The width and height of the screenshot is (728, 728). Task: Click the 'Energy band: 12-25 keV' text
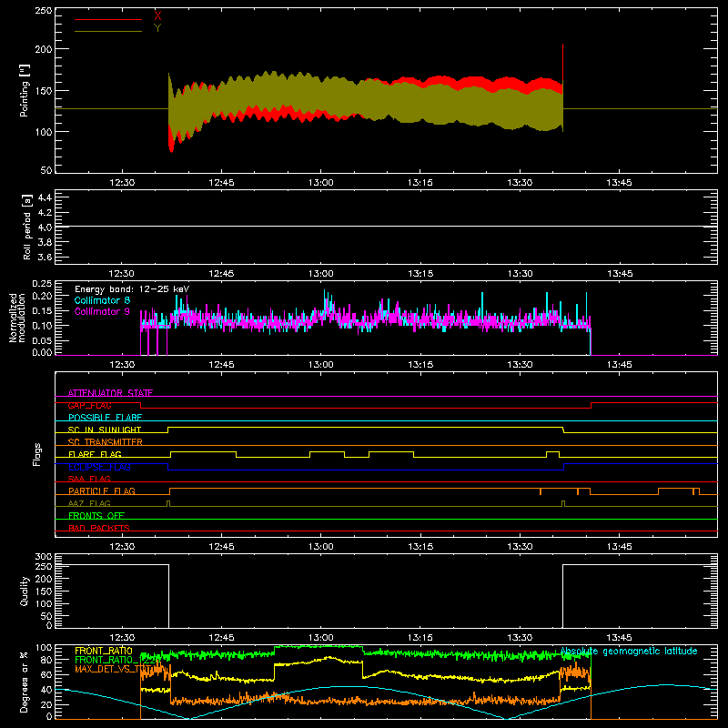pyautogui.click(x=132, y=289)
